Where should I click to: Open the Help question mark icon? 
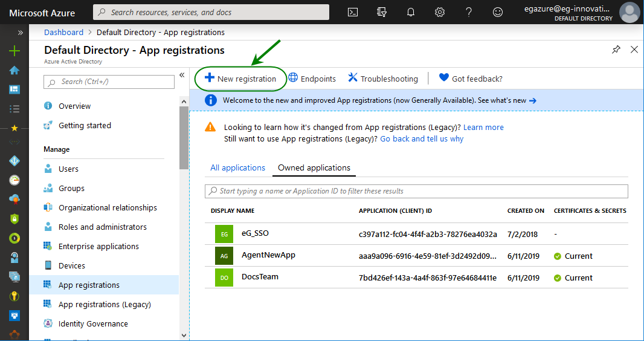coord(469,12)
